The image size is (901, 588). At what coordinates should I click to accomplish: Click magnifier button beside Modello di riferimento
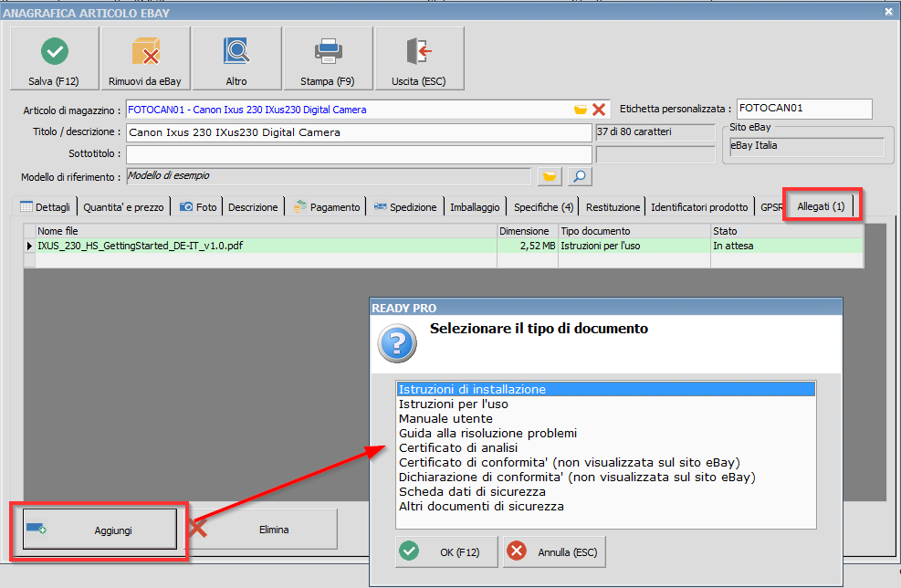point(580,176)
